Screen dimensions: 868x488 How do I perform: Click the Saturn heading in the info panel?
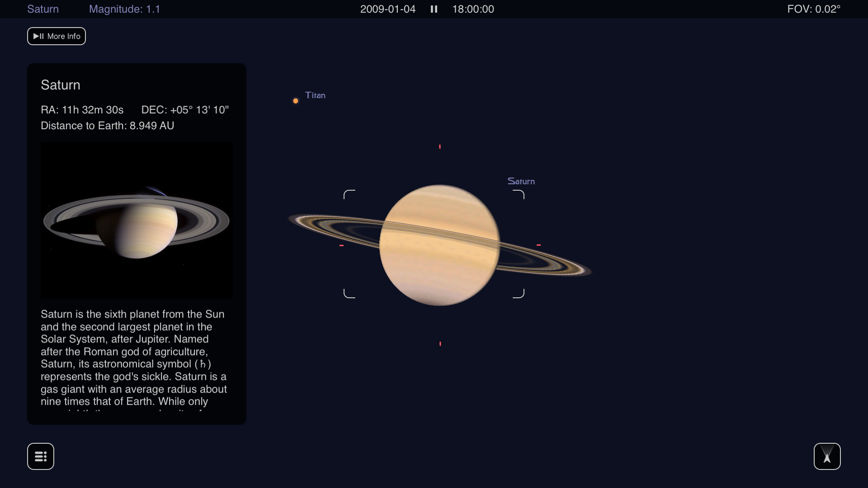[61, 85]
